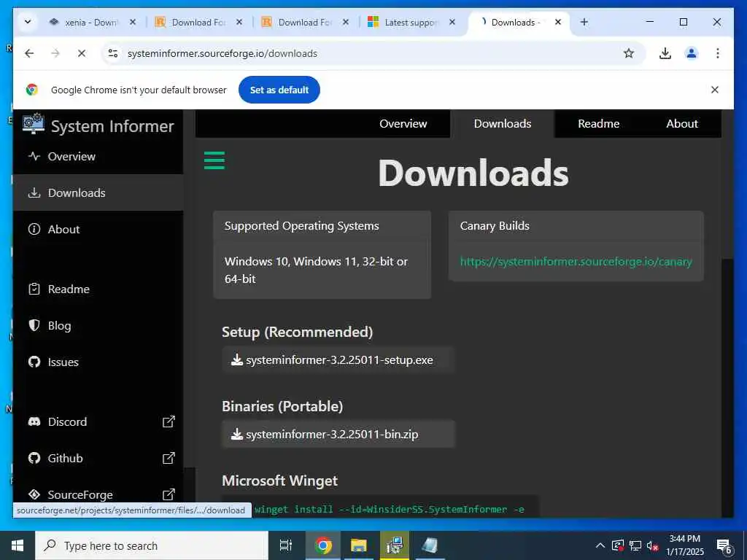Click the network tray icon
Viewport: 747px width, 560px height.
[635, 545]
